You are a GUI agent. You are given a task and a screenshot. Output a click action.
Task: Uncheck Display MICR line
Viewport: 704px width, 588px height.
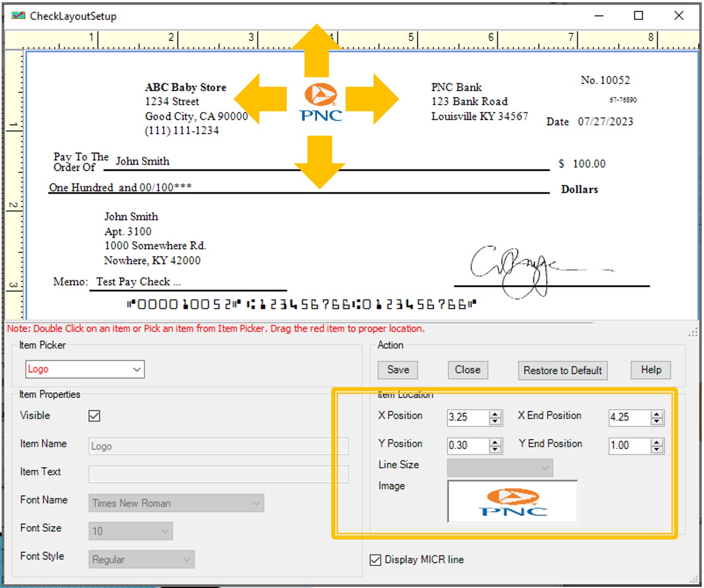pos(375,560)
